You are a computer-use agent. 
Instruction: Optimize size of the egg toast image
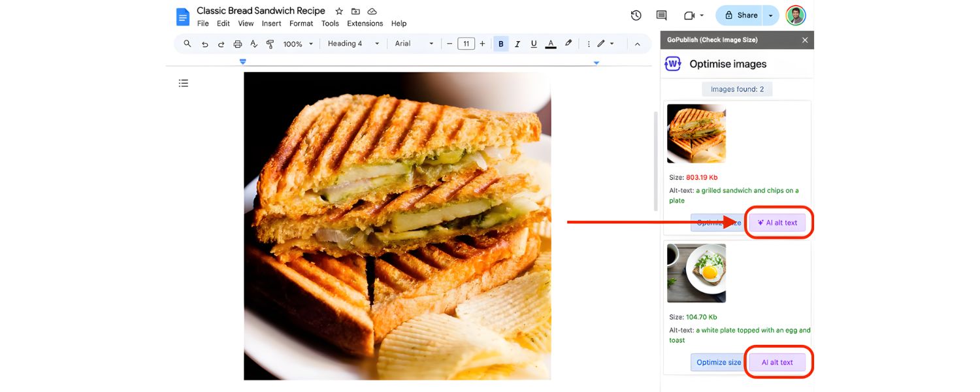point(717,362)
